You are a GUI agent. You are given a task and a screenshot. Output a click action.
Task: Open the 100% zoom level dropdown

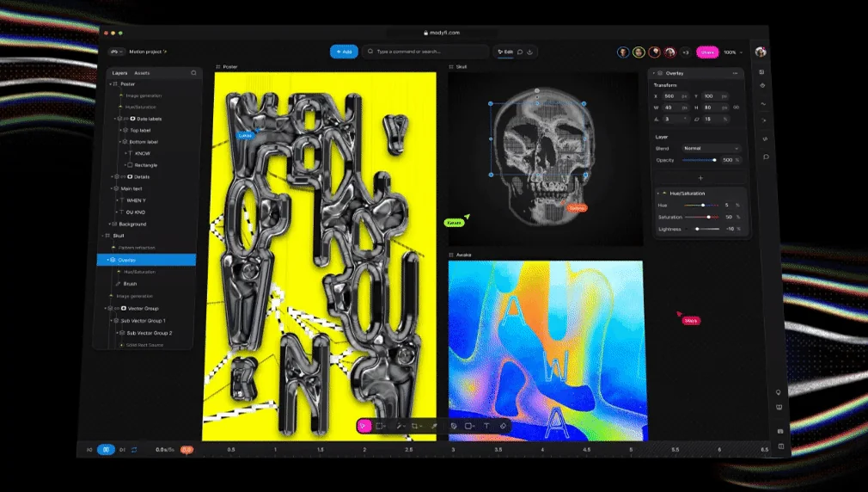[731, 52]
